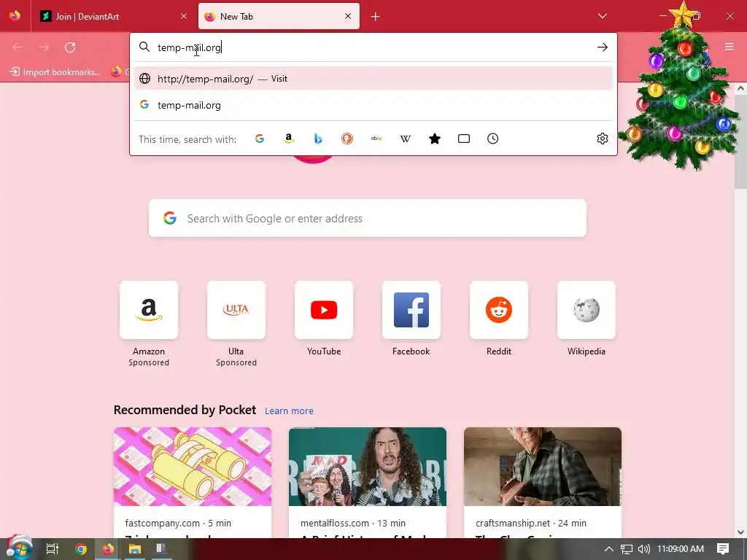The height and width of the screenshot is (560, 747).
Task: Visit http://temp-mail.org/ suggestion
Action: coord(373,79)
